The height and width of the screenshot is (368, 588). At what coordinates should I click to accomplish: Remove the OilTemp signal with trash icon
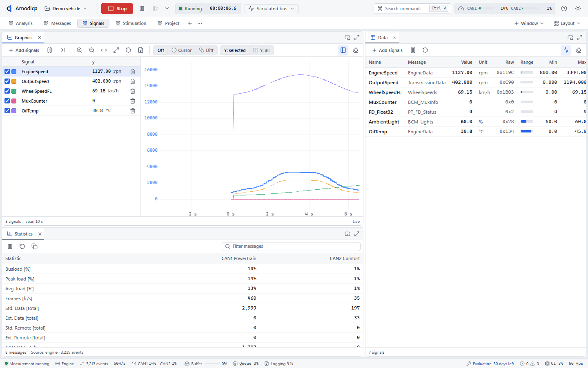point(133,111)
